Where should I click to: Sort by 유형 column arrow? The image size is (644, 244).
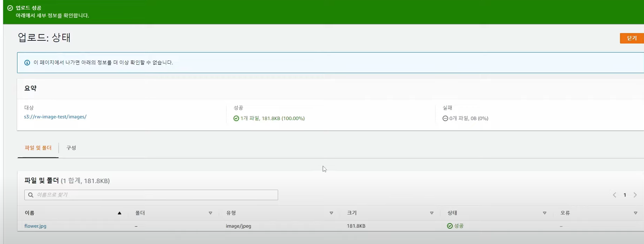coord(331,213)
